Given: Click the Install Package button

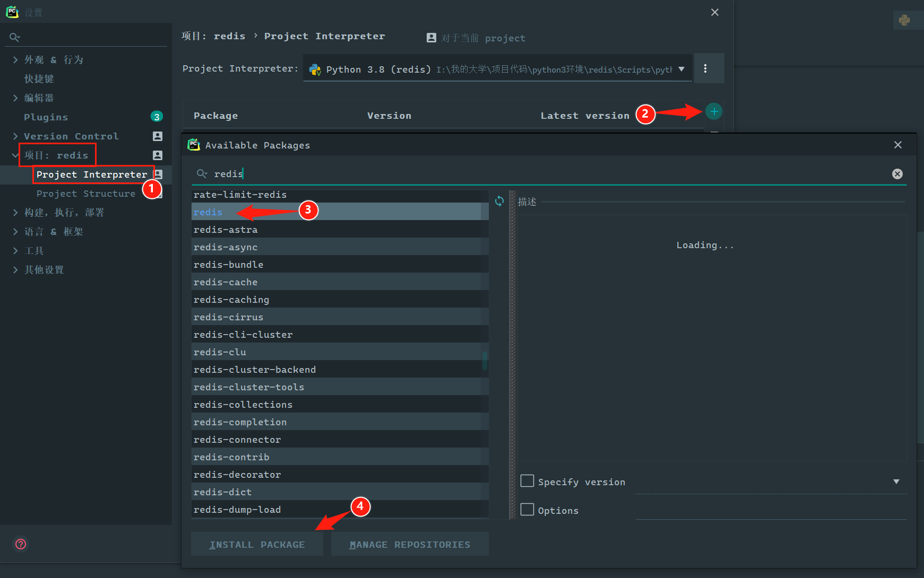Looking at the screenshot, I should [x=257, y=544].
